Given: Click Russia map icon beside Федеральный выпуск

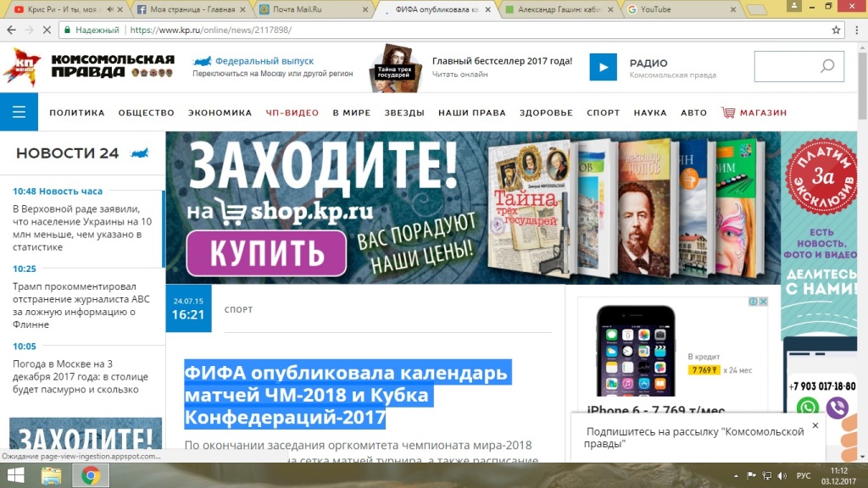Looking at the screenshot, I should click(x=202, y=61).
